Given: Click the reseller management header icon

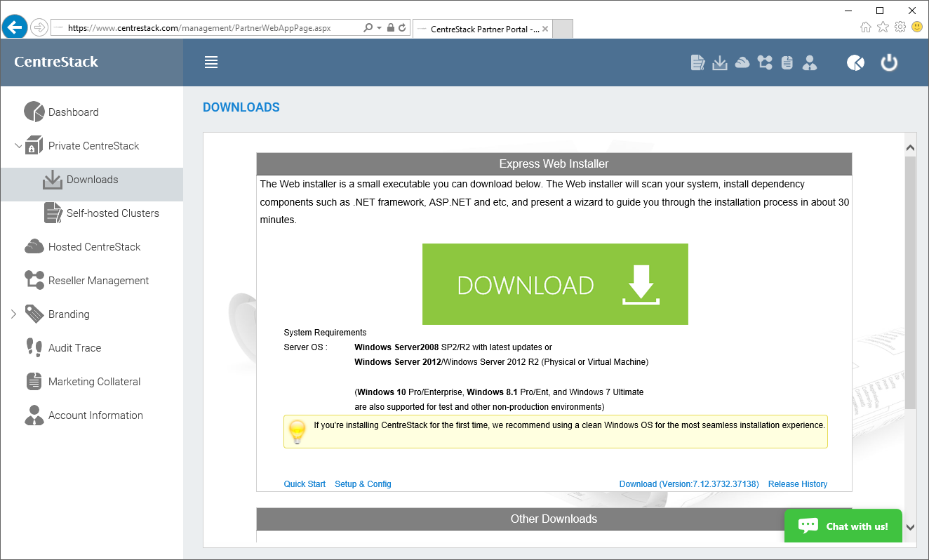Looking at the screenshot, I should (x=765, y=62).
